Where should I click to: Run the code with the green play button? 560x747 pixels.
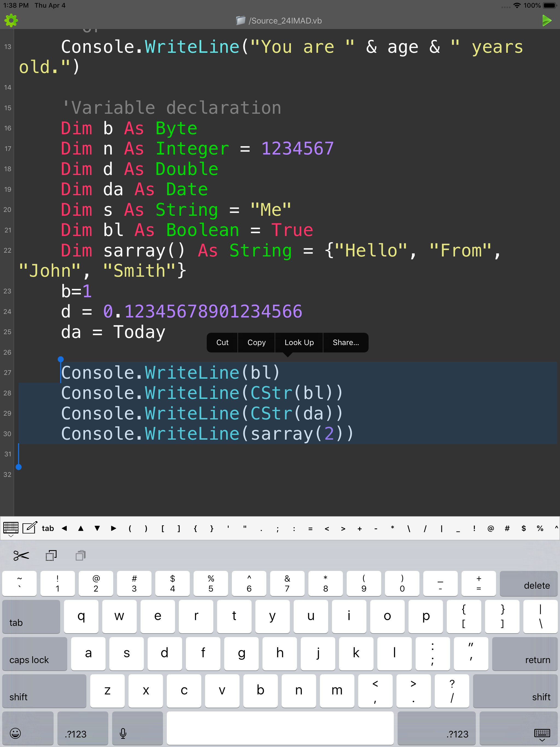click(x=547, y=21)
